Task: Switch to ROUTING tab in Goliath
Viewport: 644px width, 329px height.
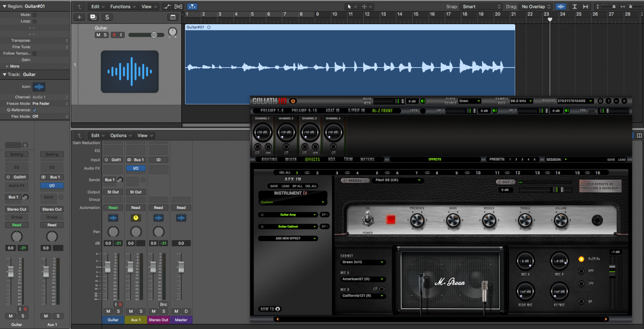Action: click(x=270, y=159)
